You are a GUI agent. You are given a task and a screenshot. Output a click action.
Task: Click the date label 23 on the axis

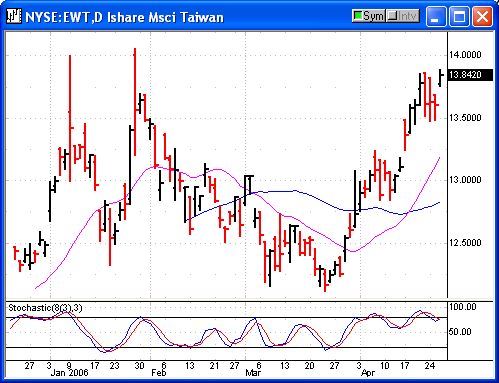[x=114, y=366]
